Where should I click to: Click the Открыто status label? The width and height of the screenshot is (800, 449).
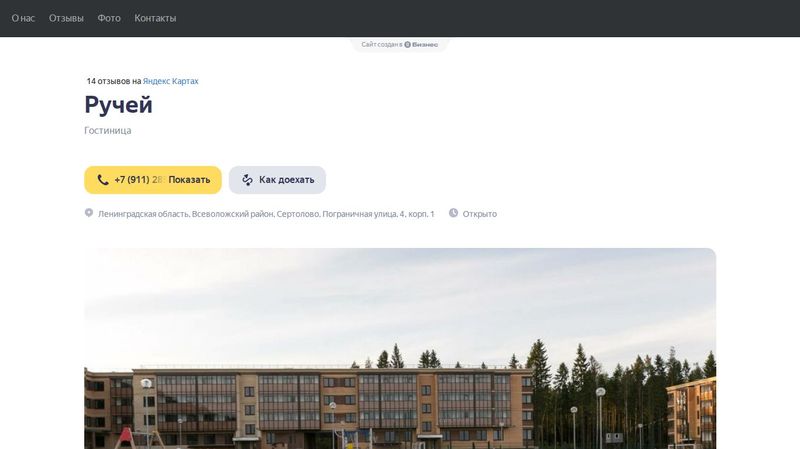tap(480, 214)
